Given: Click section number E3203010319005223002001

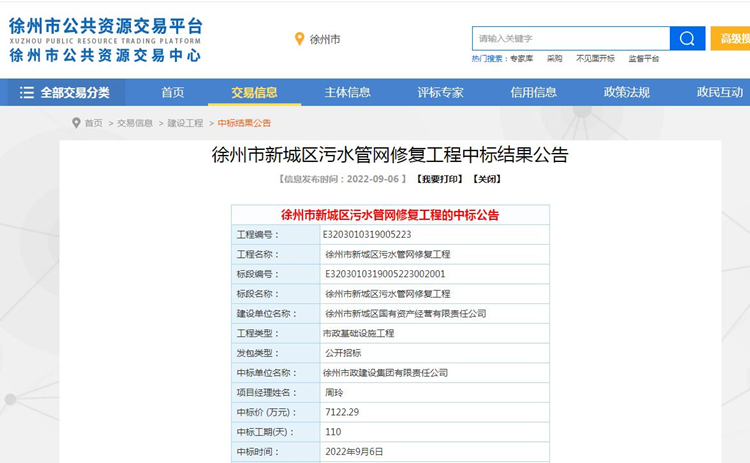Looking at the screenshot, I should (385, 274).
